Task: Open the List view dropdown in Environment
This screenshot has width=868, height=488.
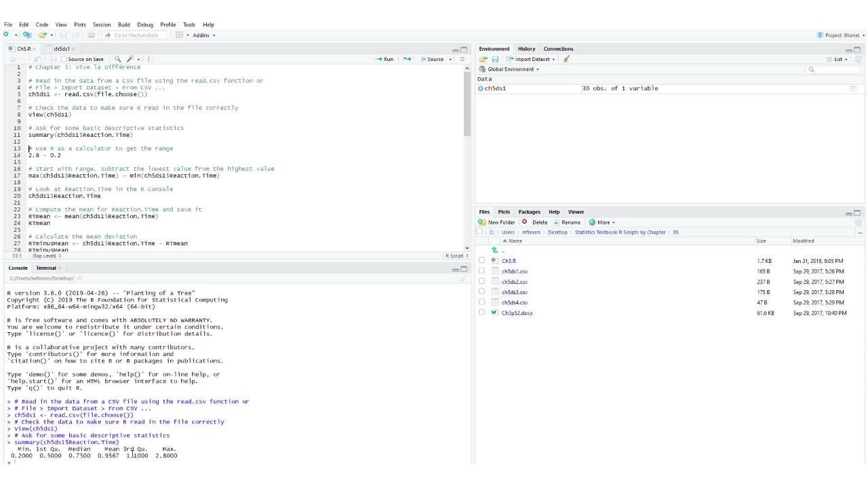Action: pyautogui.click(x=837, y=59)
